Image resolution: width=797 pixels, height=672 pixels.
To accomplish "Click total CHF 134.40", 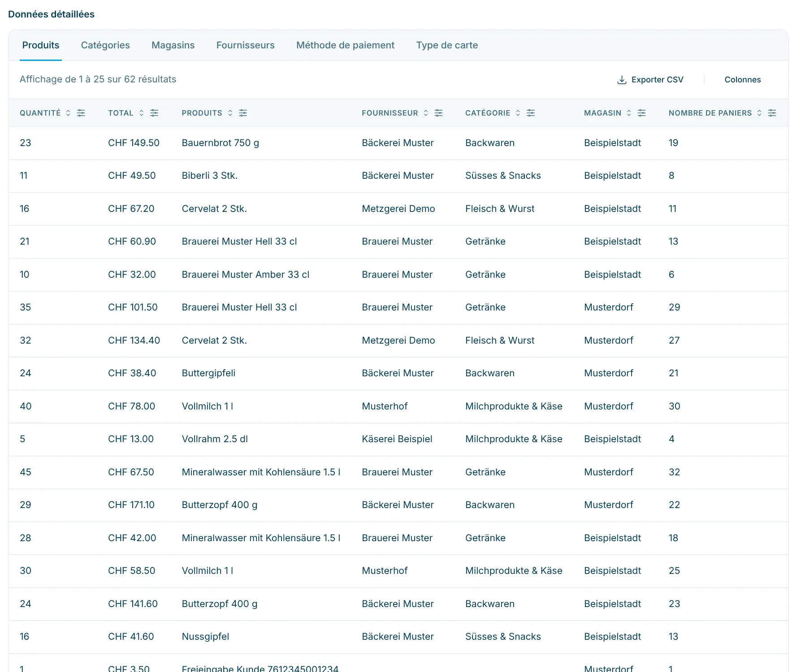I will (134, 340).
